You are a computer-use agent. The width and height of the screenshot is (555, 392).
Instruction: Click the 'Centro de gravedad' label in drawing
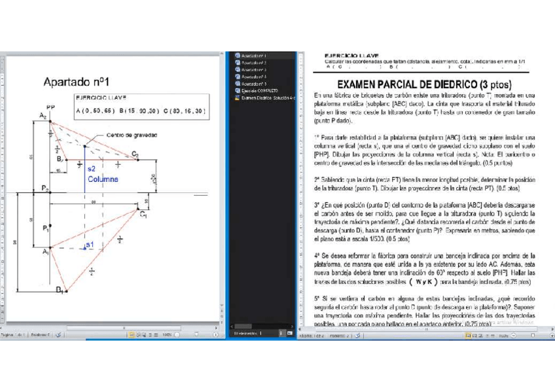pos(132,135)
